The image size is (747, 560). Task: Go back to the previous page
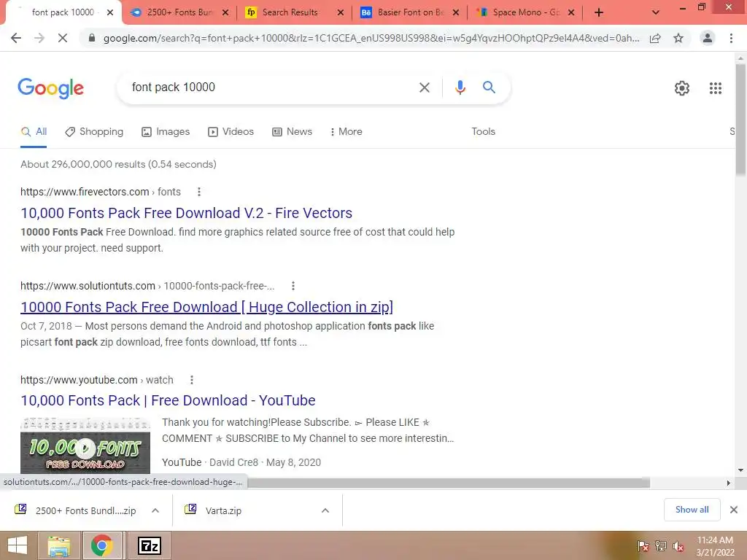pyautogui.click(x=16, y=38)
